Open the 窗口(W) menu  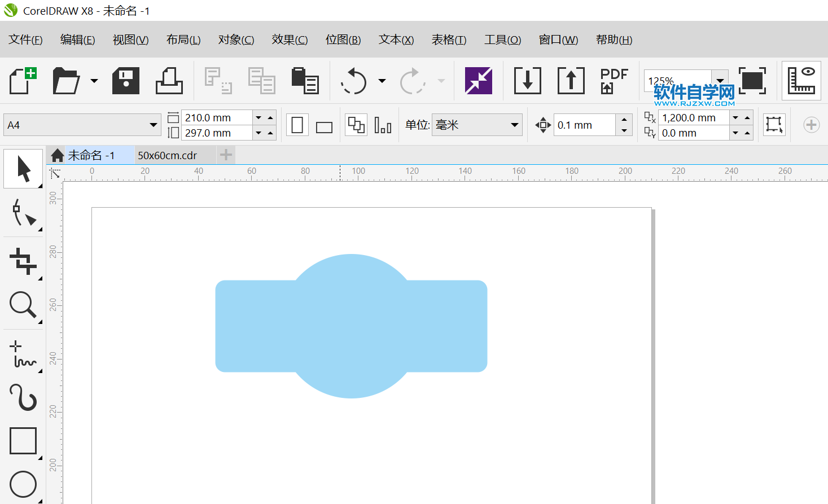point(558,40)
